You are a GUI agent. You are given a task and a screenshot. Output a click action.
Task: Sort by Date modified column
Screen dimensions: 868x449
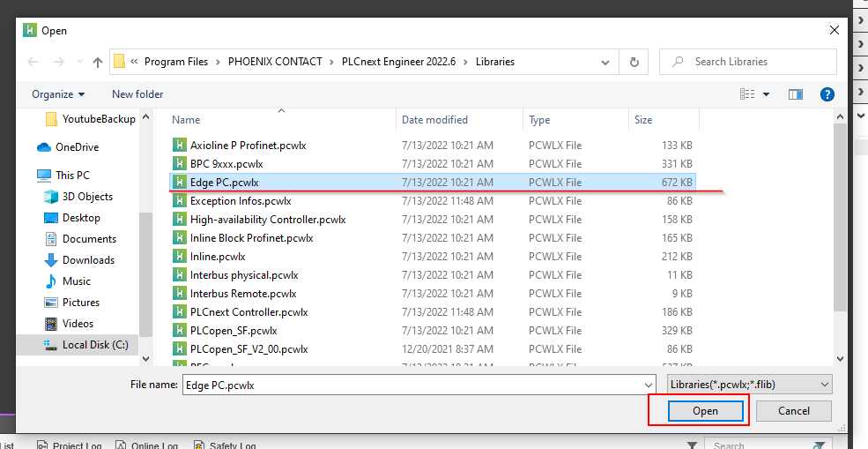(434, 120)
